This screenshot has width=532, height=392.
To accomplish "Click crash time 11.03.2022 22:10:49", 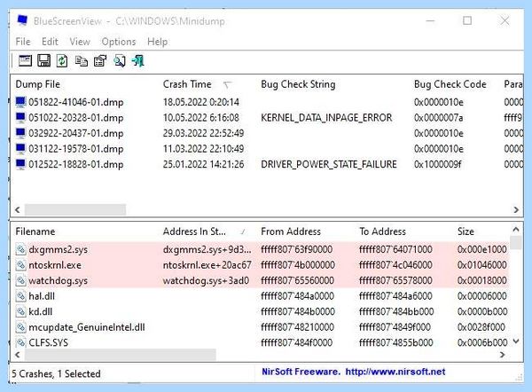I will (203, 149).
